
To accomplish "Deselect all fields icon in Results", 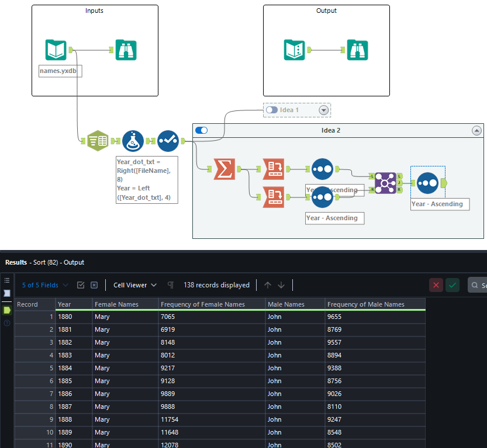I will pos(94,285).
